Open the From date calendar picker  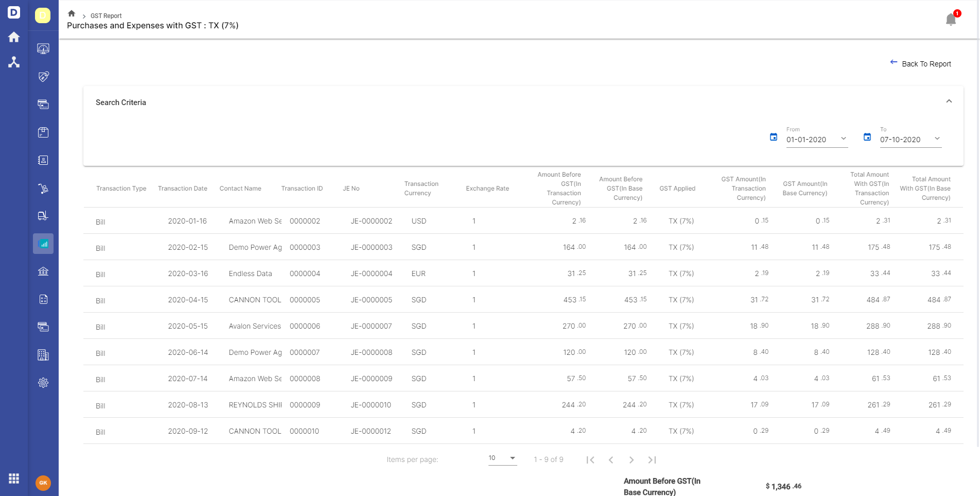pyautogui.click(x=773, y=137)
